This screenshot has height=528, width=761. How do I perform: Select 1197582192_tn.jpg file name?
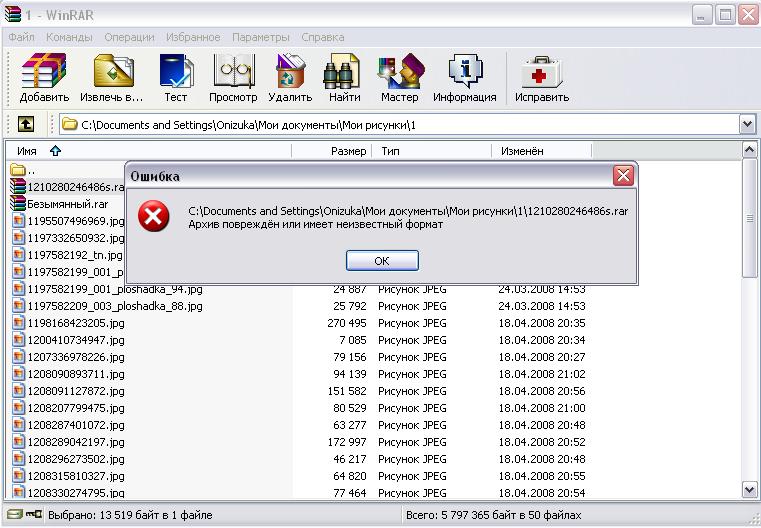point(75,255)
